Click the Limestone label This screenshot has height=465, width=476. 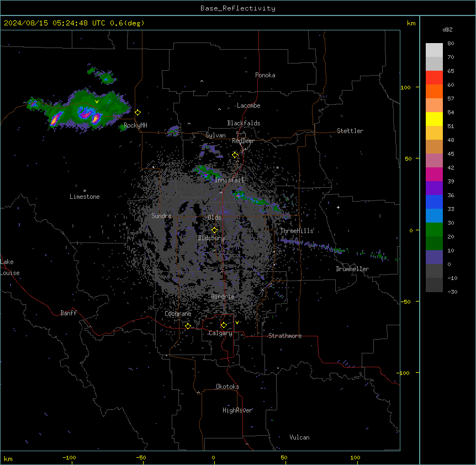coord(84,197)
